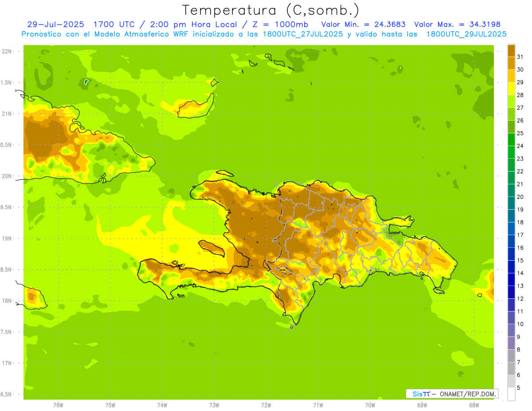Pick the blue swatch between 16 and 17
532x411 pixels.
(x=511, y=242)
